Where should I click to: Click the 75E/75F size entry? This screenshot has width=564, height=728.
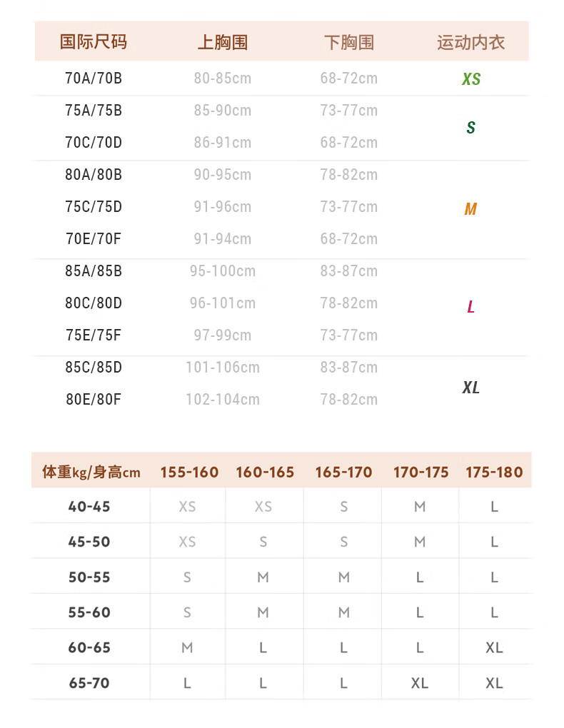tap(94, 335)
